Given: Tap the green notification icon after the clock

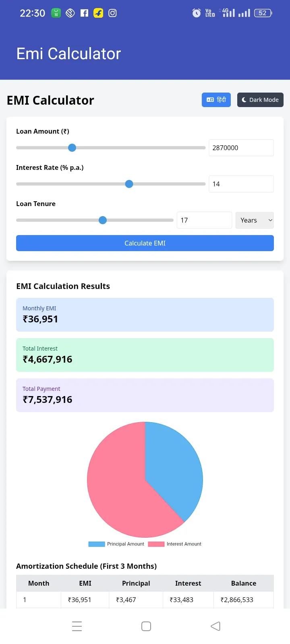Looking at the screenshot, I should (56, 13).
